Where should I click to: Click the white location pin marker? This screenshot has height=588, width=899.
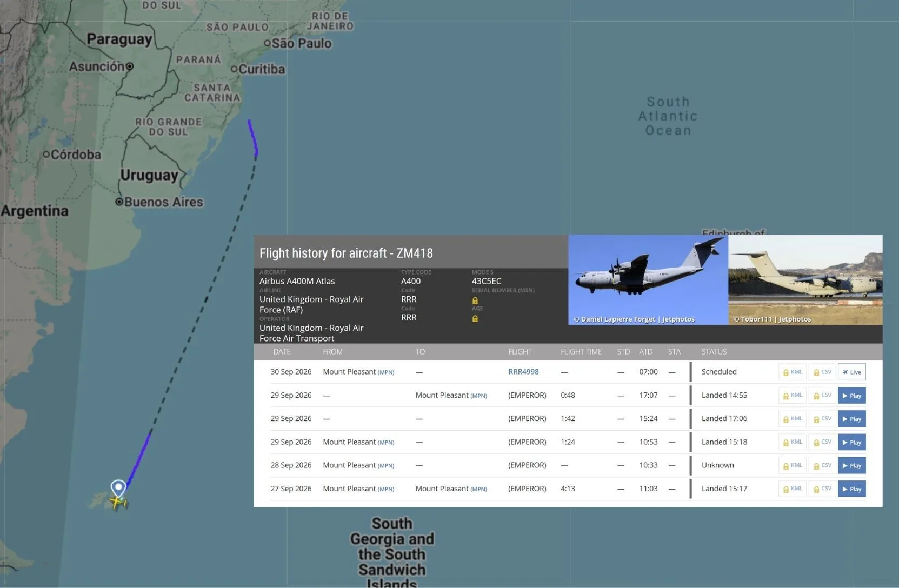[x=118, y=488]
